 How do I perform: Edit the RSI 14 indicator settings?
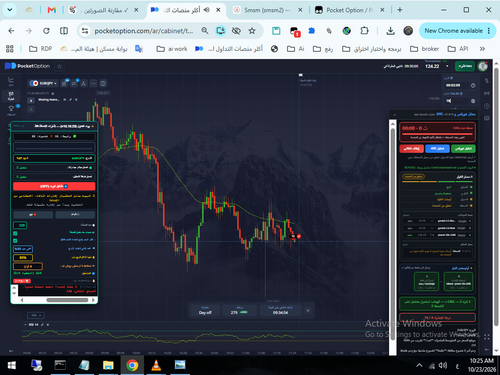coord(42,325)
